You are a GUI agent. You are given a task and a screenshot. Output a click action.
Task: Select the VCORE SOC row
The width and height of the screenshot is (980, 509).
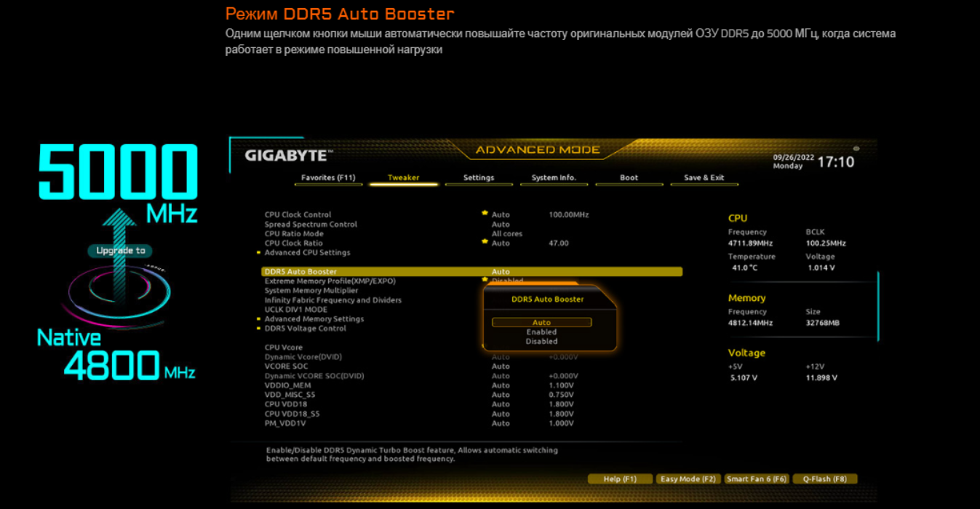[x=287, y=366]
